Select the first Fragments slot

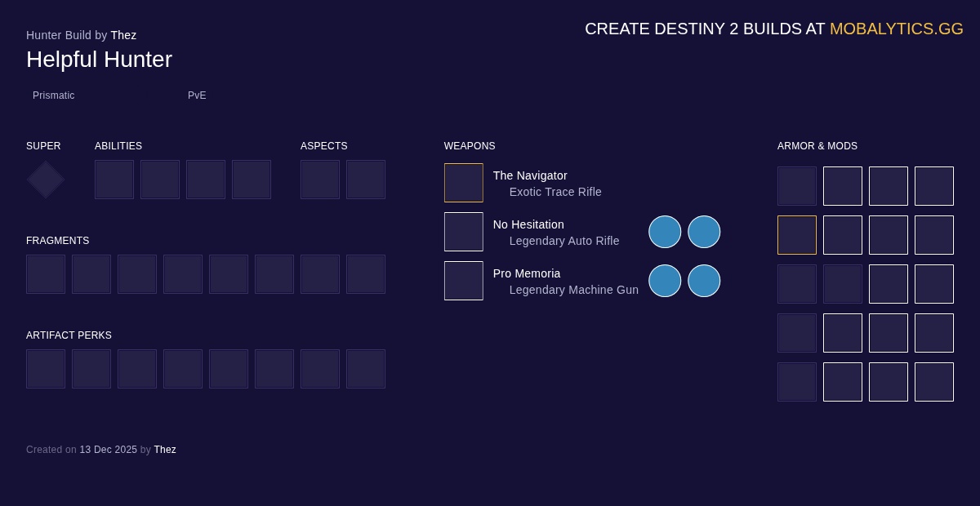click(x=46, y=273)
